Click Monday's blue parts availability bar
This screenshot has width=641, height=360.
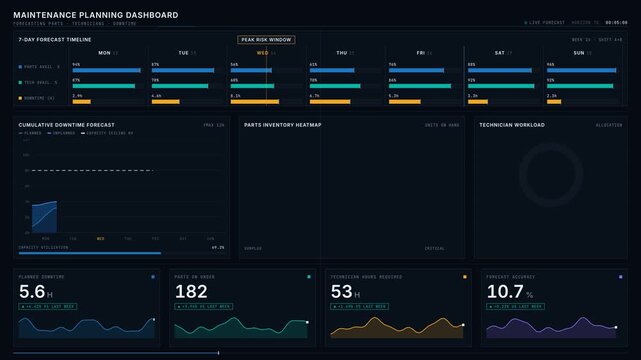(x=107, y=70)
